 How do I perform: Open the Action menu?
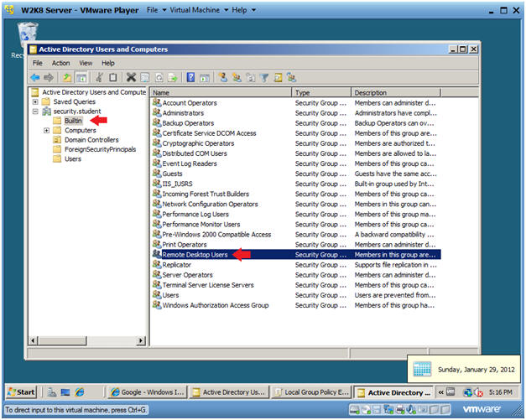[60, 63]
